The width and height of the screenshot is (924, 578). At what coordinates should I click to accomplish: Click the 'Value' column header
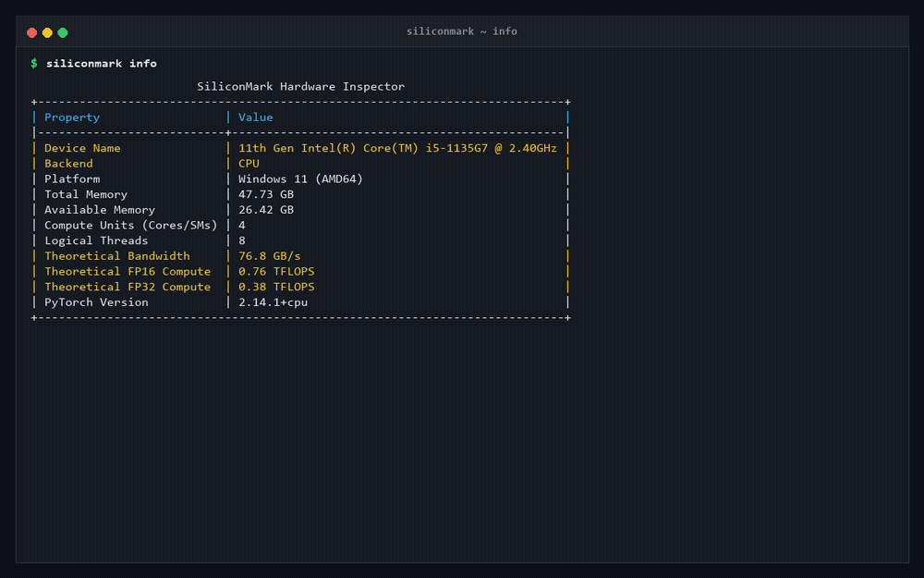click(x=255, y=117)
